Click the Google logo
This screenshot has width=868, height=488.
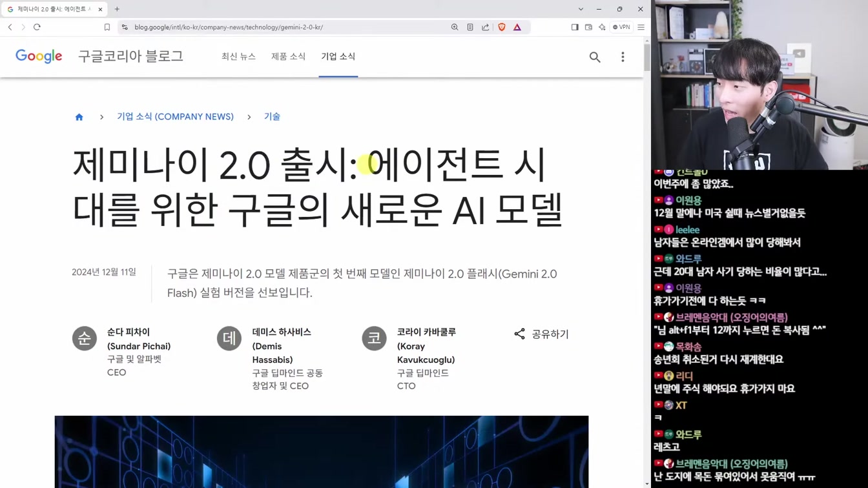[x=39, y=57]
